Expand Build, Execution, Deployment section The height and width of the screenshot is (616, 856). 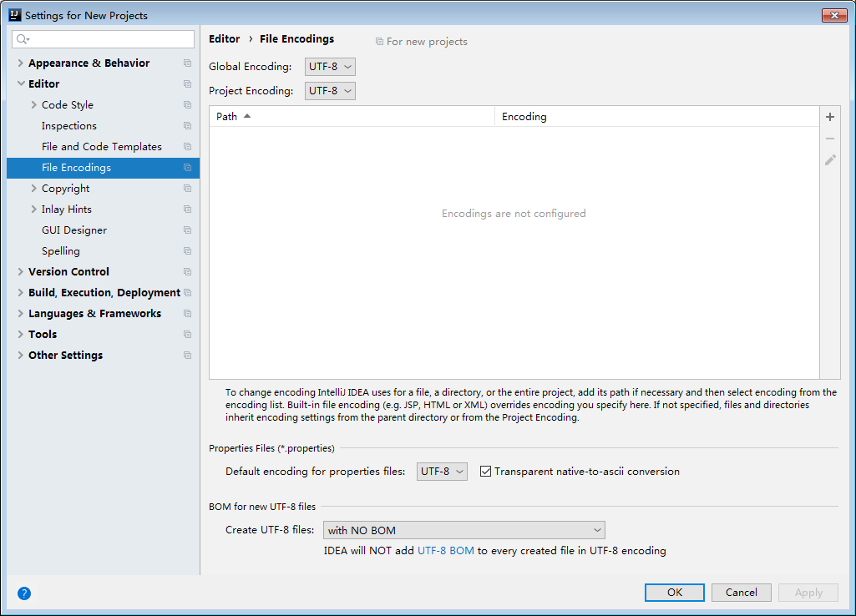click(20, 293)
